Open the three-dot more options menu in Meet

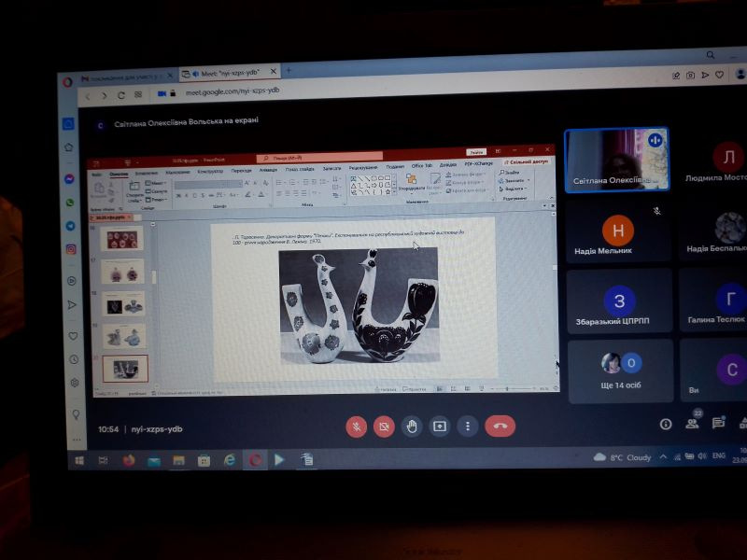click(468, 426)
